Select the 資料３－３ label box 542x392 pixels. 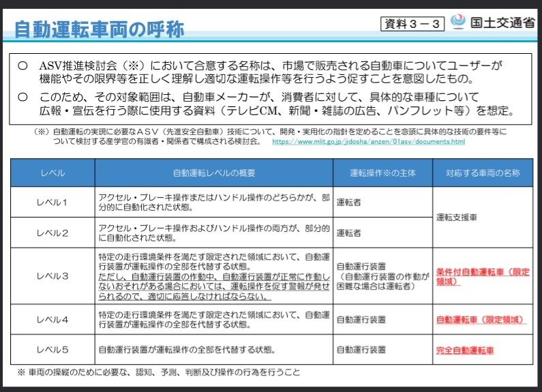(412, 24)
